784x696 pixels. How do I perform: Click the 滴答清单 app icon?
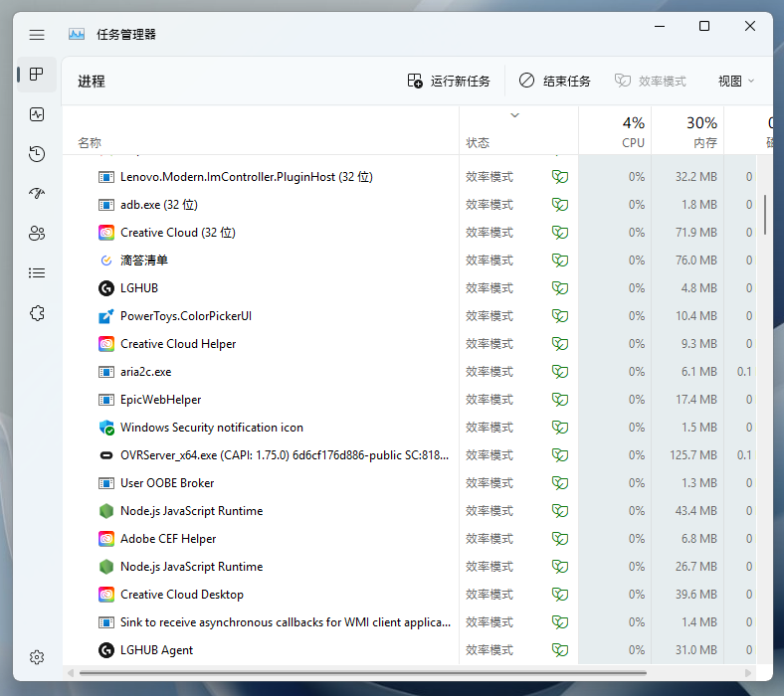tap(106, 261)
